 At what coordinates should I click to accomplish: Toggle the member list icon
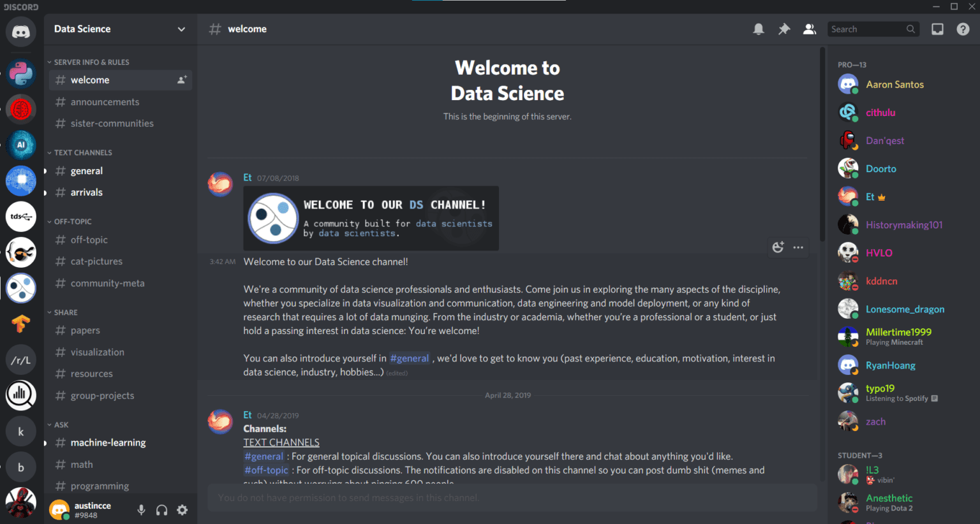point(809,29)
